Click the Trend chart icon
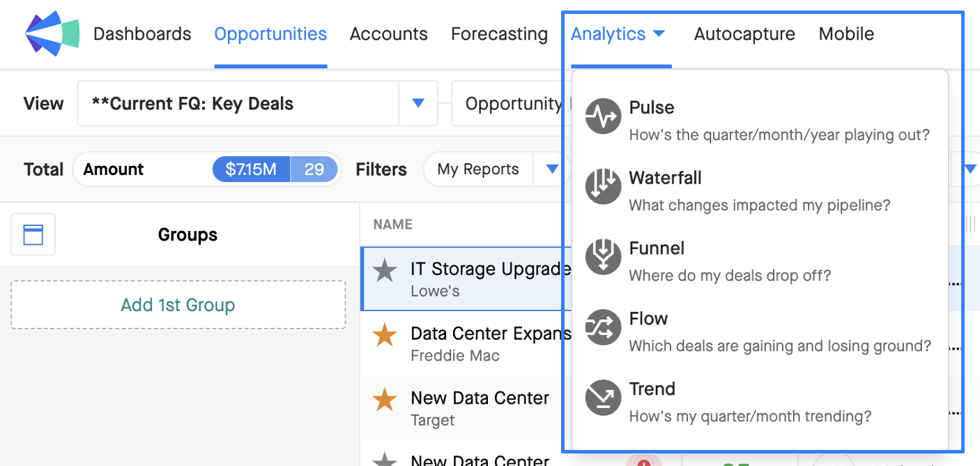Viewport: 980px width, 466px height. [603, 398]
